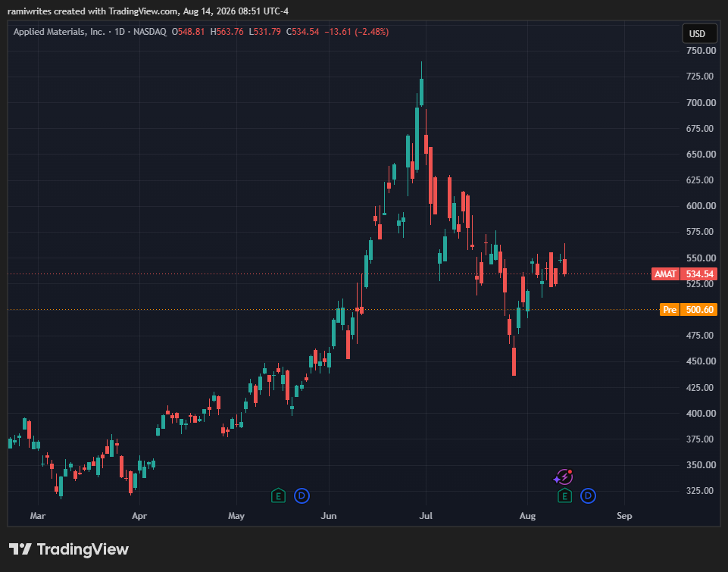Click the 650.00 price axis label
The image size is (728, 572).
pos(701,154)
